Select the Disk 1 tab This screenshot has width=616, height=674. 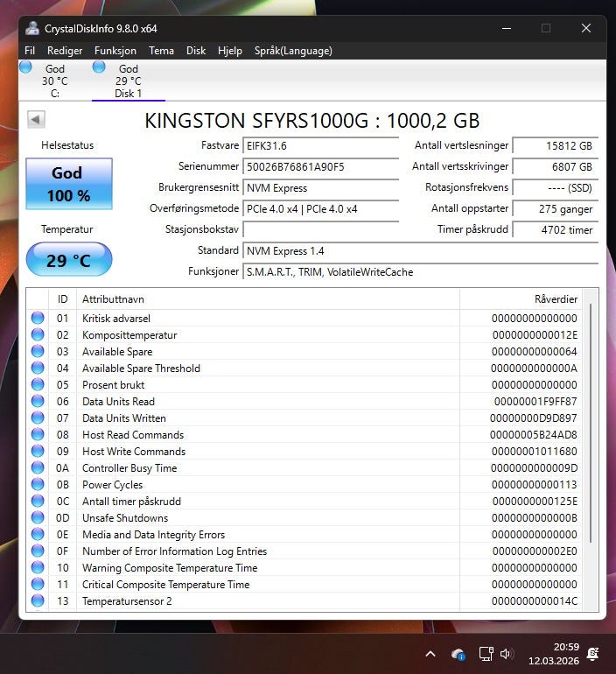click(x=128, y=81)
